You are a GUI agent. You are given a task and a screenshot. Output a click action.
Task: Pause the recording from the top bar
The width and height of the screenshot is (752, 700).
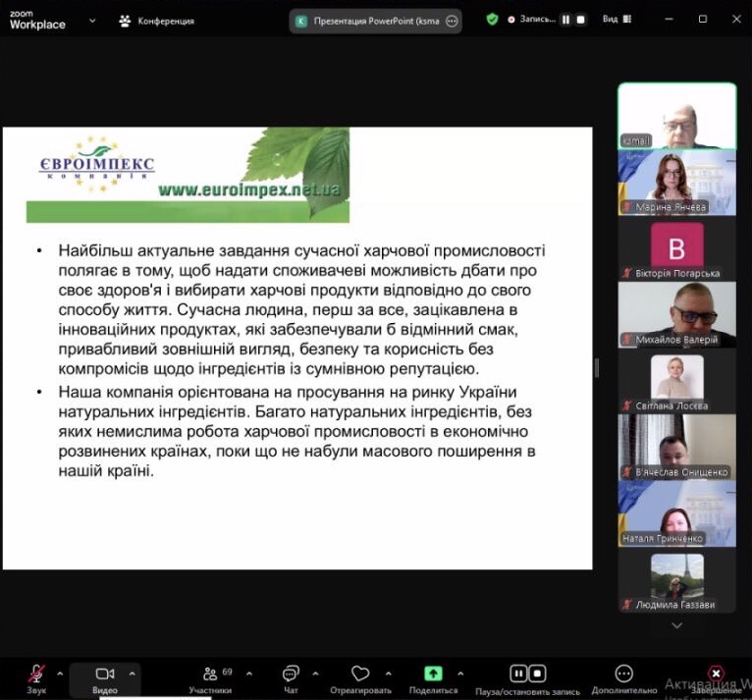coord(565,20)
